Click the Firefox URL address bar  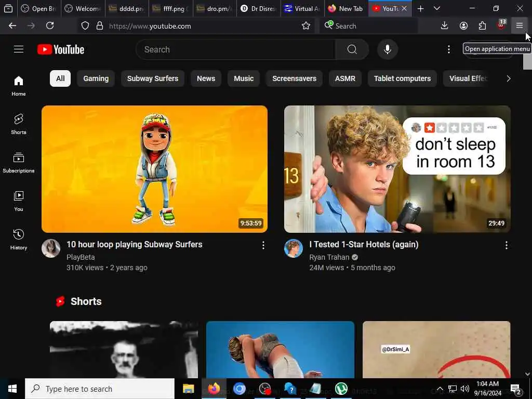(197, 26)
